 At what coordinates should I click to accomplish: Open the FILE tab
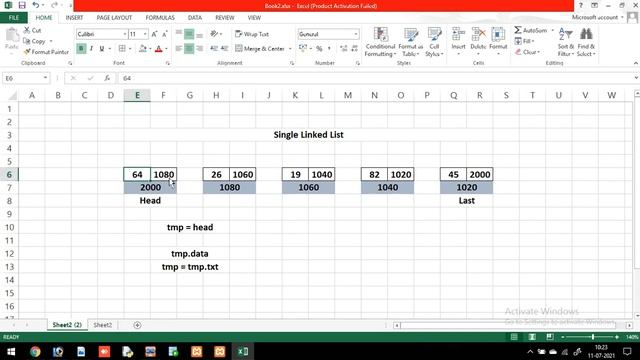coord(13,18)
